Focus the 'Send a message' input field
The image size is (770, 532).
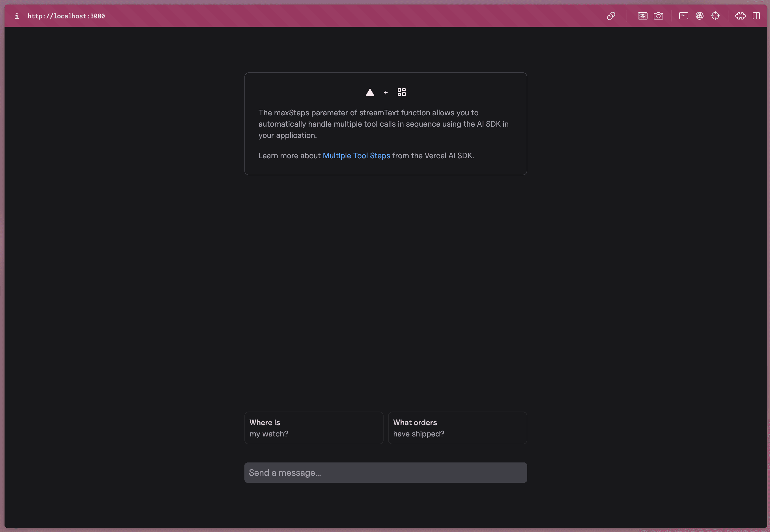click(385, 472)
